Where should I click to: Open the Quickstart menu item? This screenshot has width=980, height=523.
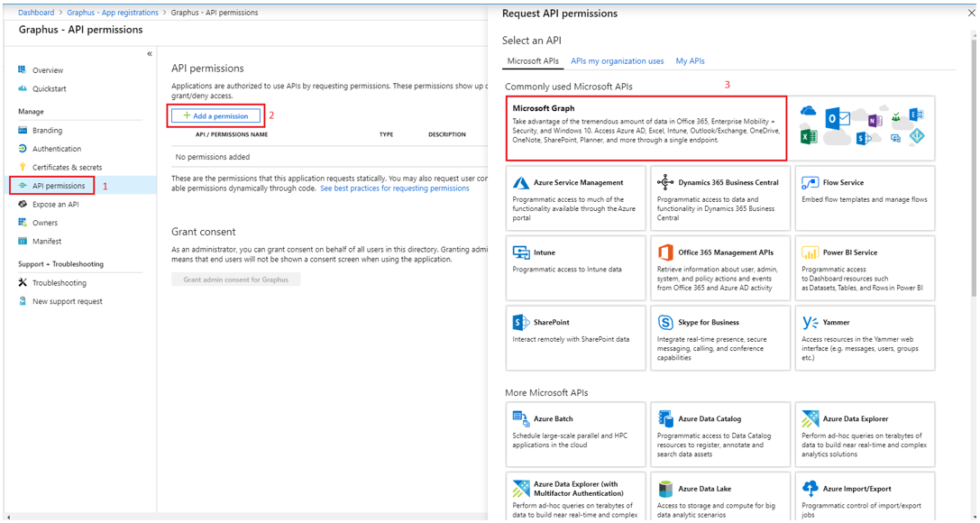tap(50, 88)
